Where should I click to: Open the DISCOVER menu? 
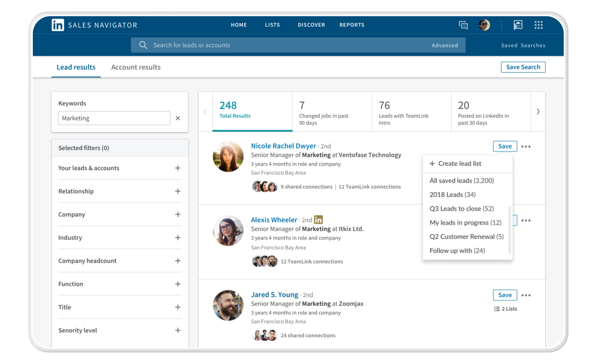click(311, 25)
